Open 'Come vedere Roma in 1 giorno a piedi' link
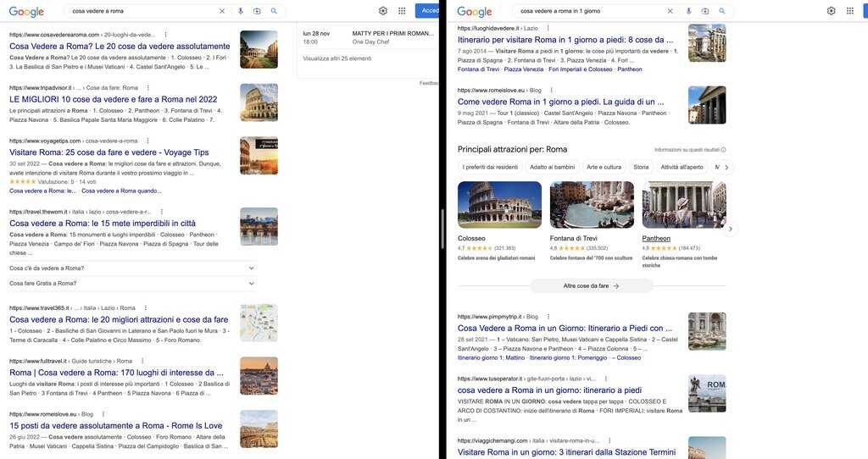 tap(561, 102)
